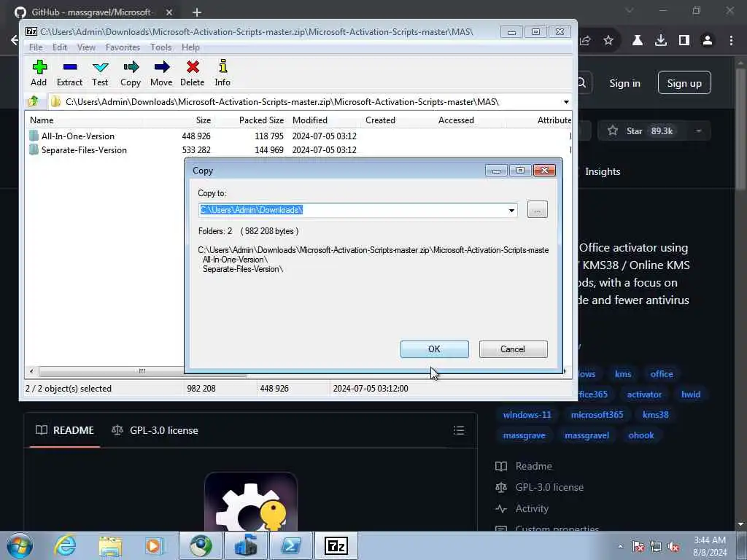The width and height of the screenshot is (747, 560).
Task: Click the ohook topic tag
Action: coord(641,436)
